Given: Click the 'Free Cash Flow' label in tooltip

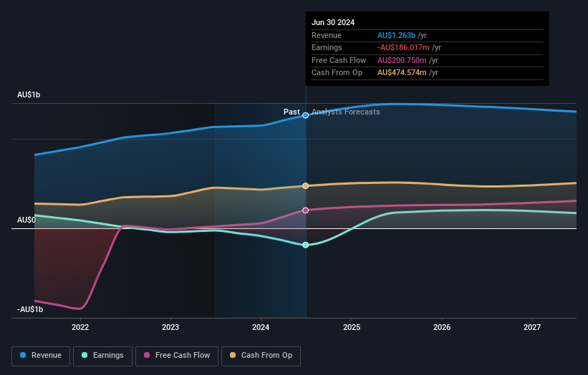Looking at the screenshot, I should [x=339, y=60].
